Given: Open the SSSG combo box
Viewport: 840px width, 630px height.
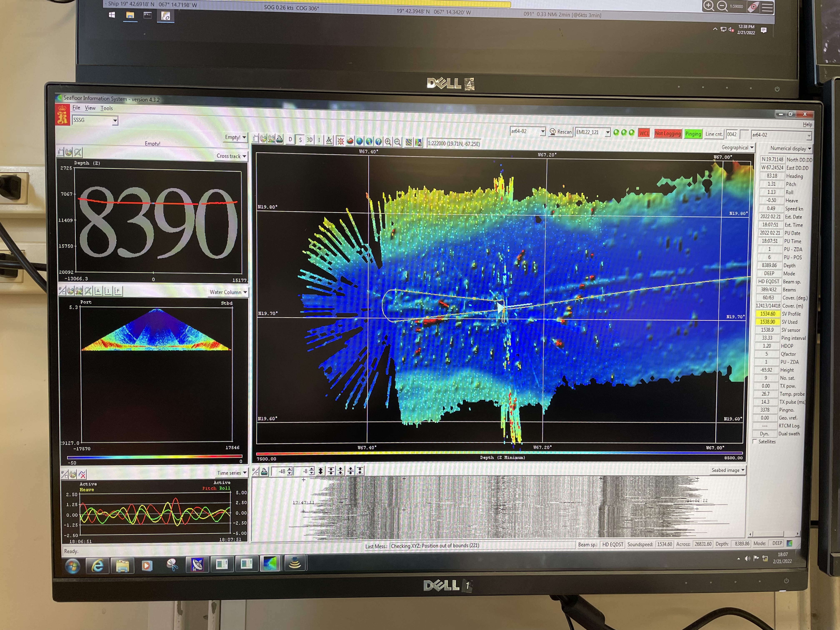Looking at the screenshot, I should tap(95, 120).
